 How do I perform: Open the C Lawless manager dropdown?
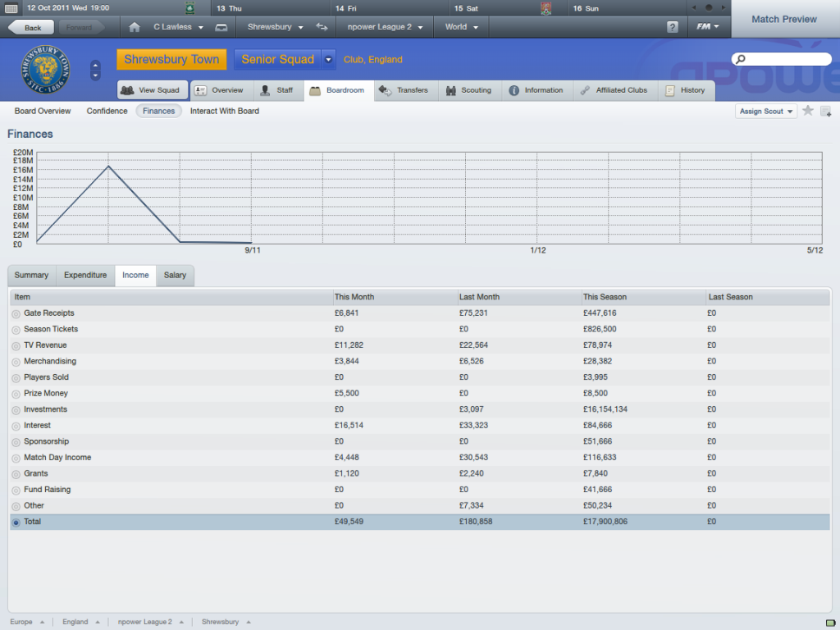(178, 27)
